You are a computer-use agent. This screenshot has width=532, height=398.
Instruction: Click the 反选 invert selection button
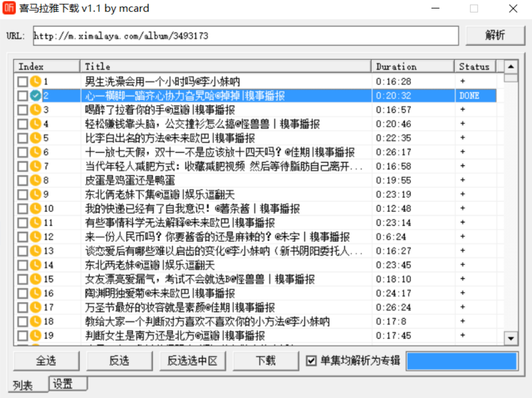tap(119, 361)
